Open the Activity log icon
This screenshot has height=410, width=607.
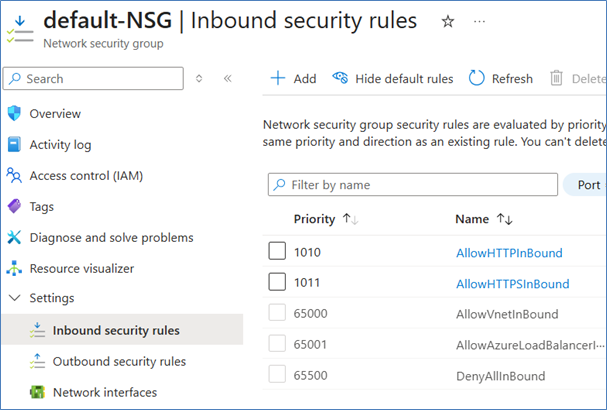pyautogui.click(x=14, y=144)
